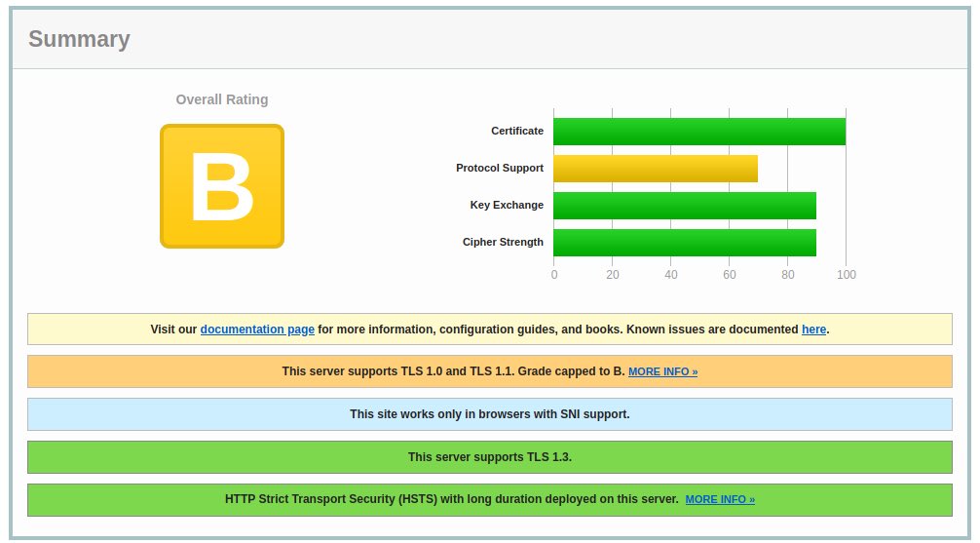Image resolution: width=980 pixels, height=543 pixels.
Task: Click the yellow Protocol Support score bar
Action: tap(656, 169)
